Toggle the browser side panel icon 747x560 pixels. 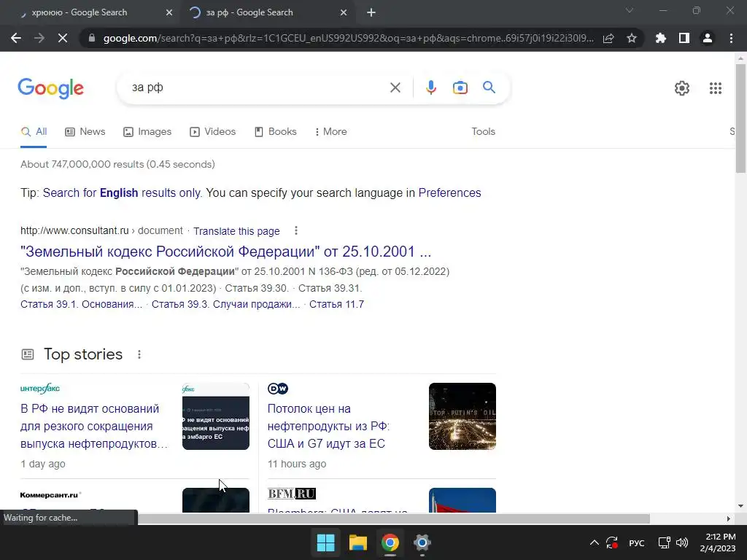684,38
